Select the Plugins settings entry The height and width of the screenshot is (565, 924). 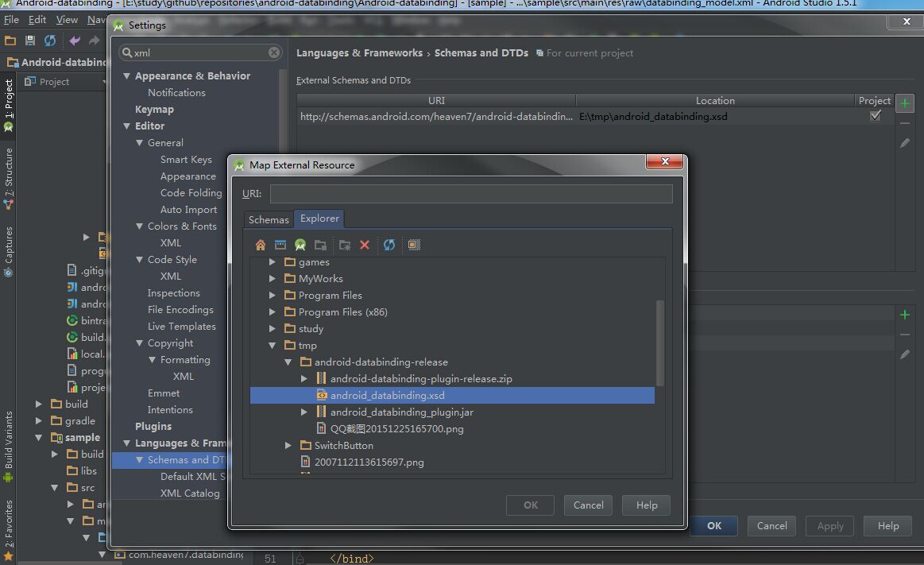153,426
